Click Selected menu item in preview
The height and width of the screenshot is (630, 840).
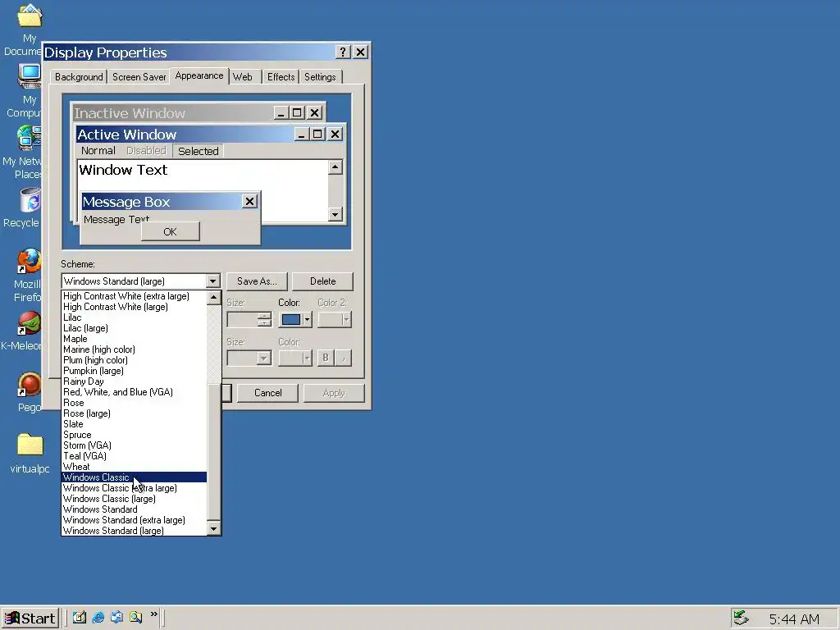(199, 151)
